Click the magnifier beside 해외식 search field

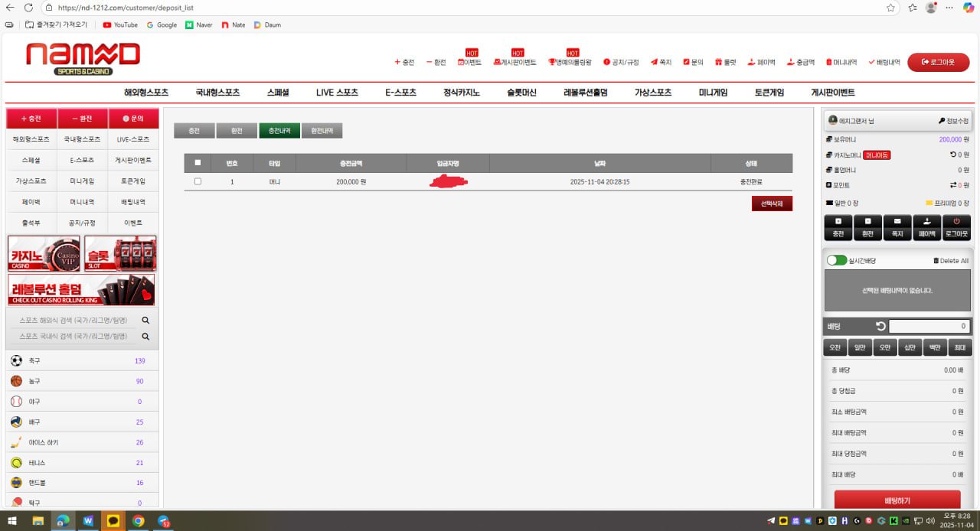point(145,321)
